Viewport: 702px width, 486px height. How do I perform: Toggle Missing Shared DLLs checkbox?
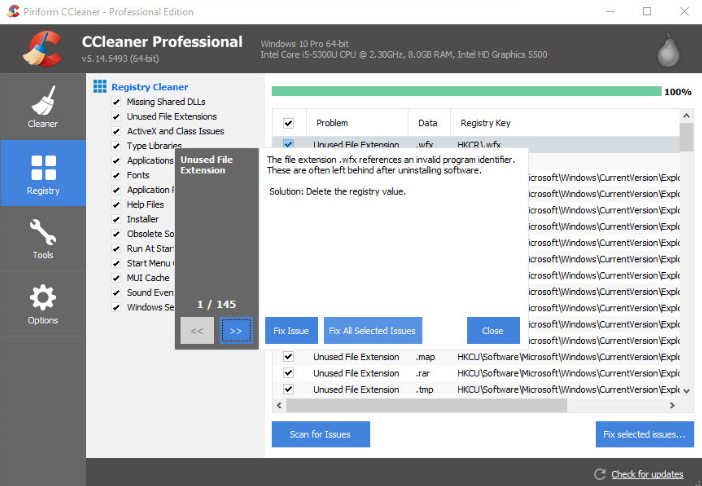tap(116, 102)
